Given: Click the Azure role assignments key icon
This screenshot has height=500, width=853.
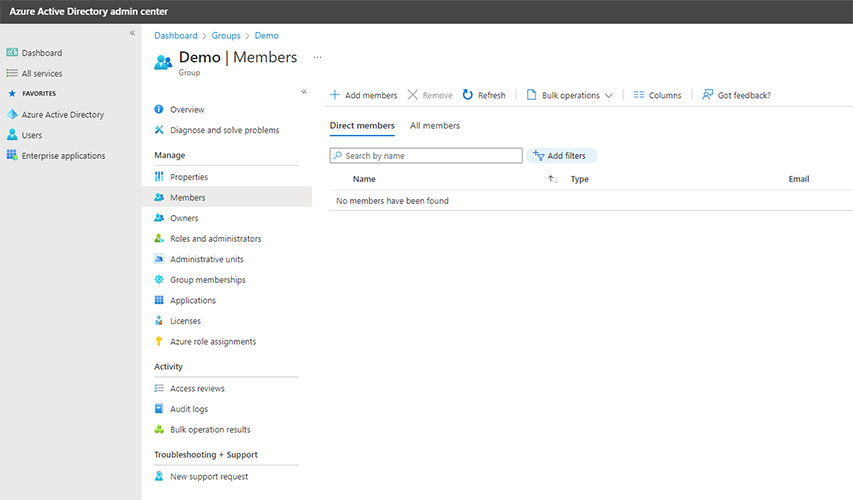Looking at the screenshot, I should click(x=159, y=341).
